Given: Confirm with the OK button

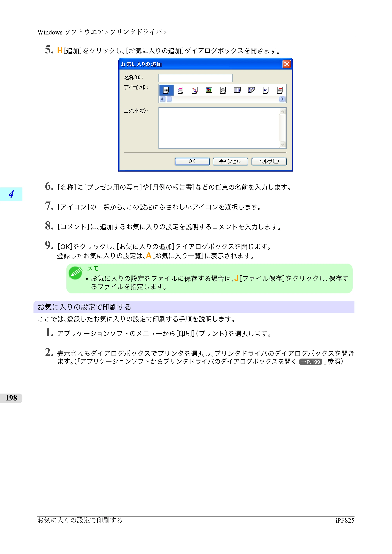Looking at the screenshot, I should click(192, 161).
